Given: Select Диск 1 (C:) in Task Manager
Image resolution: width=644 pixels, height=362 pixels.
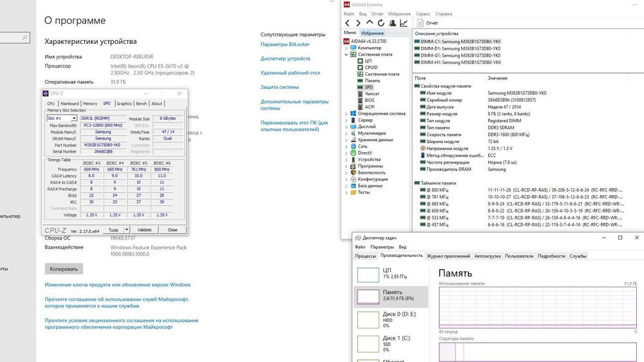Looking at the screenshot, I should pos(391,344).
